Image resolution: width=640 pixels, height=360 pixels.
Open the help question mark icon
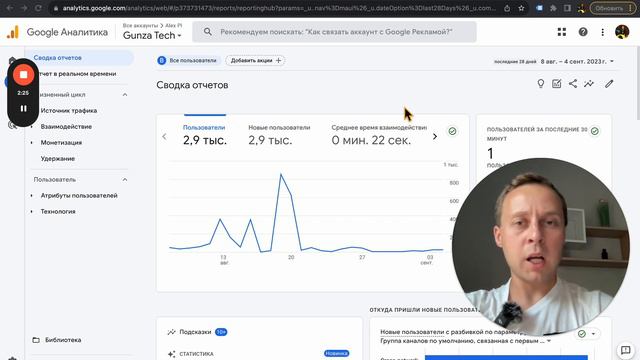click(583, 32)
